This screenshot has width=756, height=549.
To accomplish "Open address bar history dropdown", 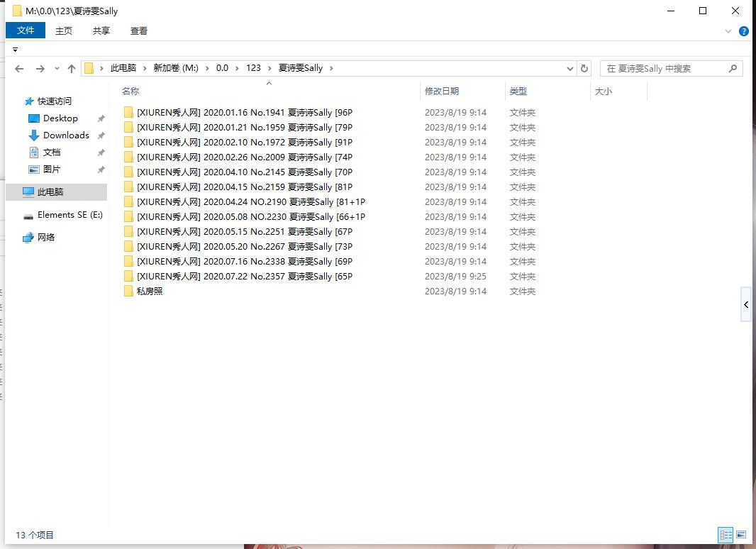I will tap(570, 69).
